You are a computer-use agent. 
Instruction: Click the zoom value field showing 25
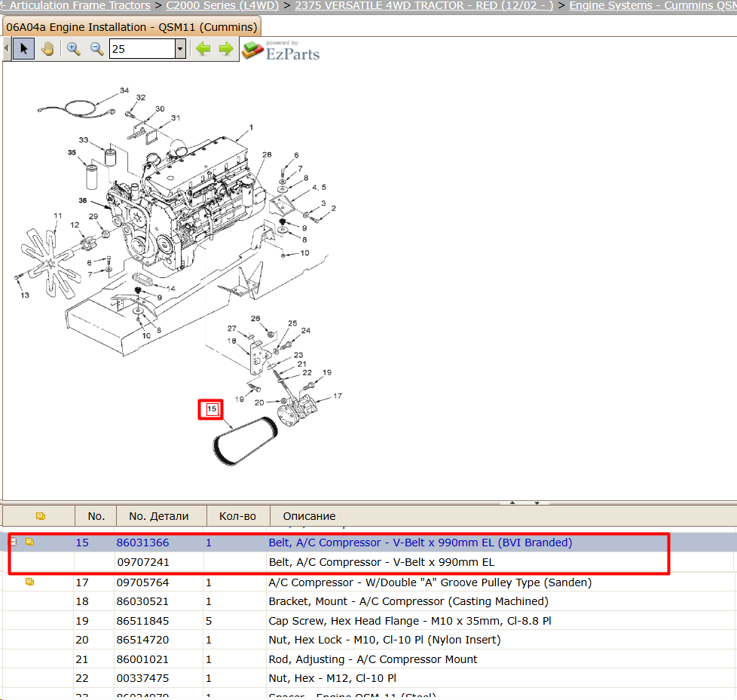coord(142,49)
